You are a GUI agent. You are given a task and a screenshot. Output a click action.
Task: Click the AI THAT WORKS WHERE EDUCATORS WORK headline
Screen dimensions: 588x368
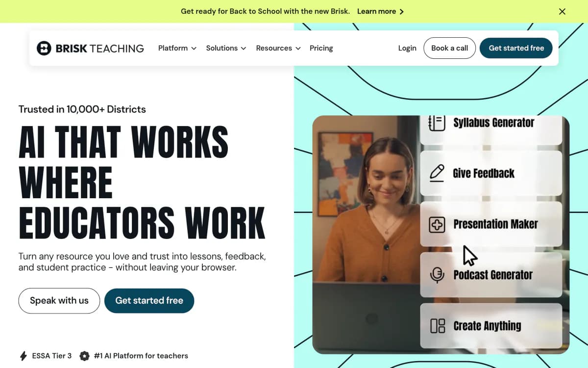point(142,183)
